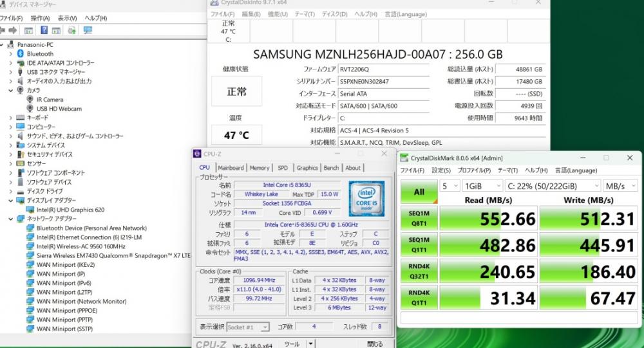Open 言語(Language) menu in CrystalDiskMark
Screen dimensions: 644x348
576,170
